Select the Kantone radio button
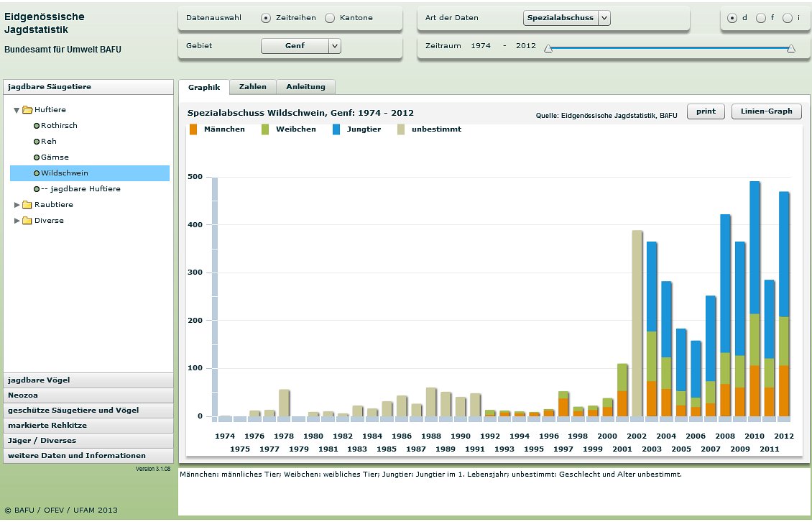This screenshot has width=812, height=522. [330, 18]
